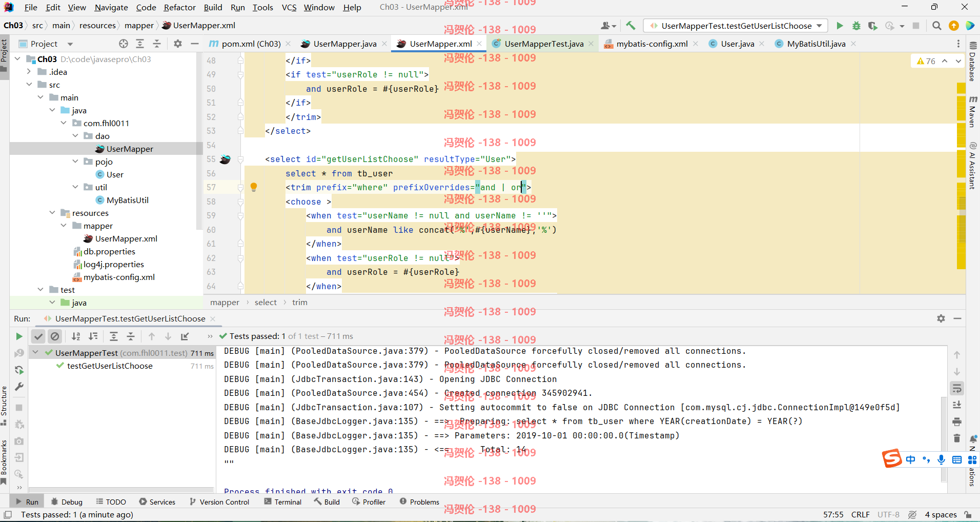This screenshot has width=980, height=522.
Task: Collapse all in Project panel
Action: 157,44
